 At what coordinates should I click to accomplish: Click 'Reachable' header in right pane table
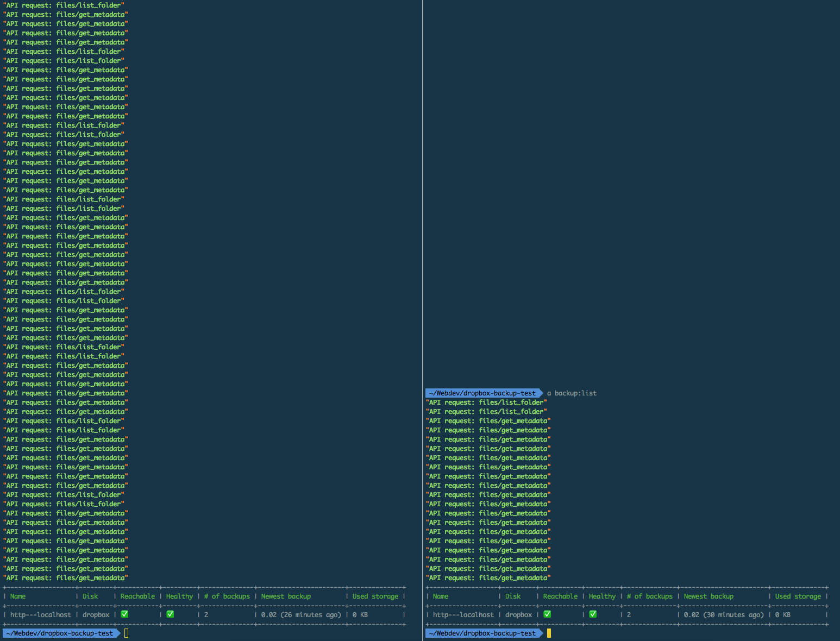560,596
